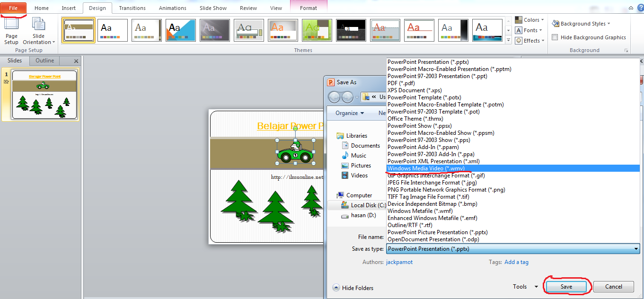This screenshot has height=299, width=644.
Task: Select the Format contextual tab
Action: pos(309,8)
